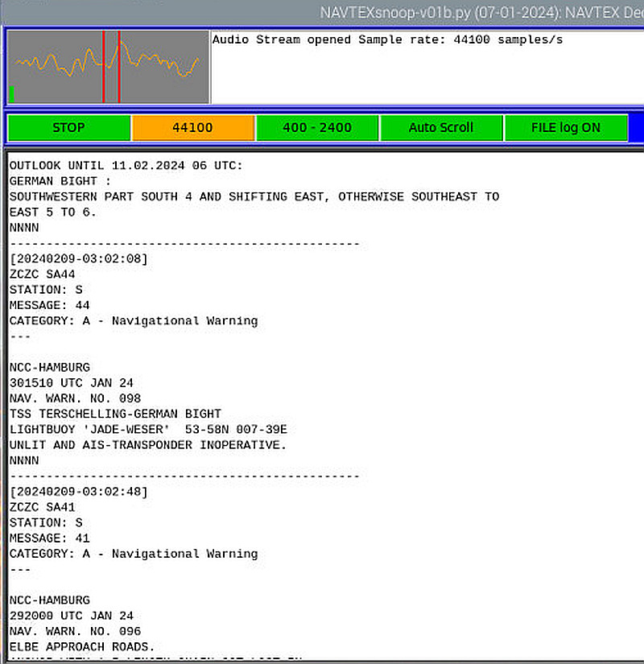The width and height of the screenshot is (644, 664).
Task: Click 'UNLIT AND AIS-TRANSPONDER INOPERATIVE.' line
Action: (148, 445)
